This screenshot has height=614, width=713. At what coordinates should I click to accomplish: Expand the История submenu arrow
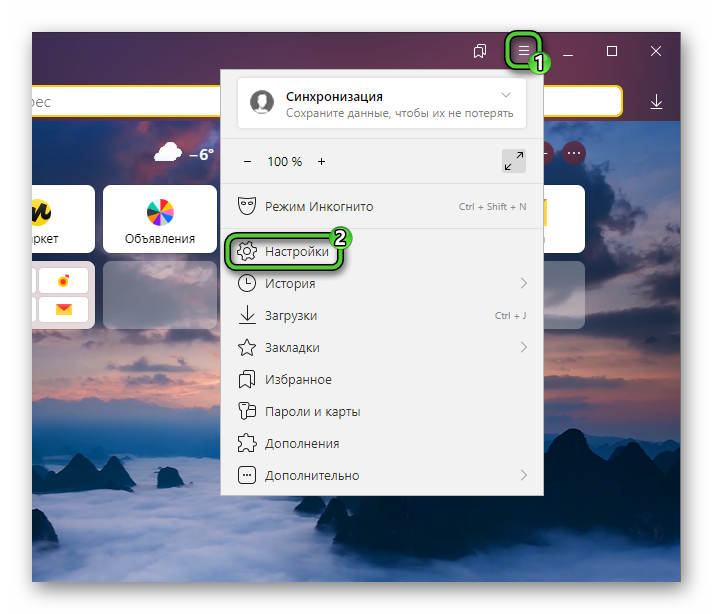coord(523,283)
